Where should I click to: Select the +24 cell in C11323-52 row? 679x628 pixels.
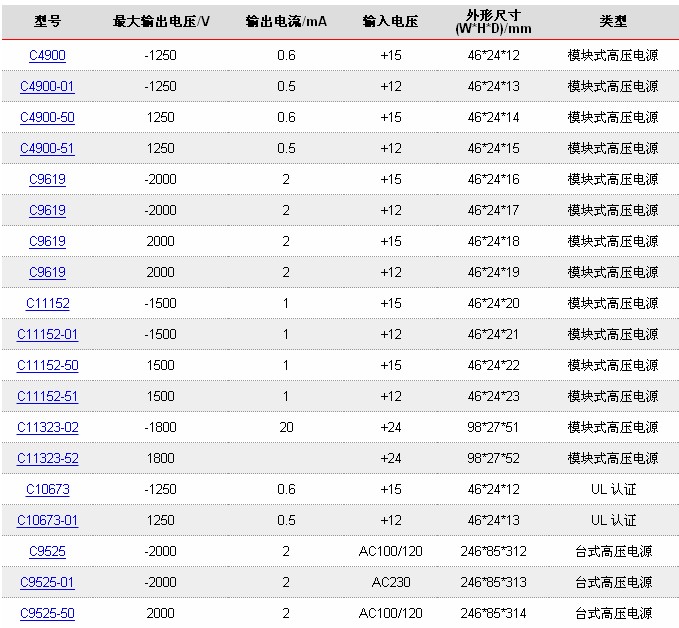pos(391,458)
